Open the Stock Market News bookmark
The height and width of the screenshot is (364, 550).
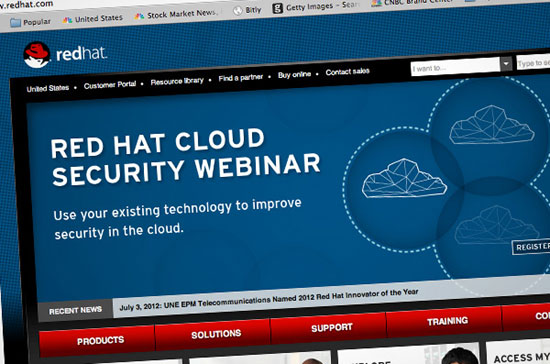pos(176,14)
